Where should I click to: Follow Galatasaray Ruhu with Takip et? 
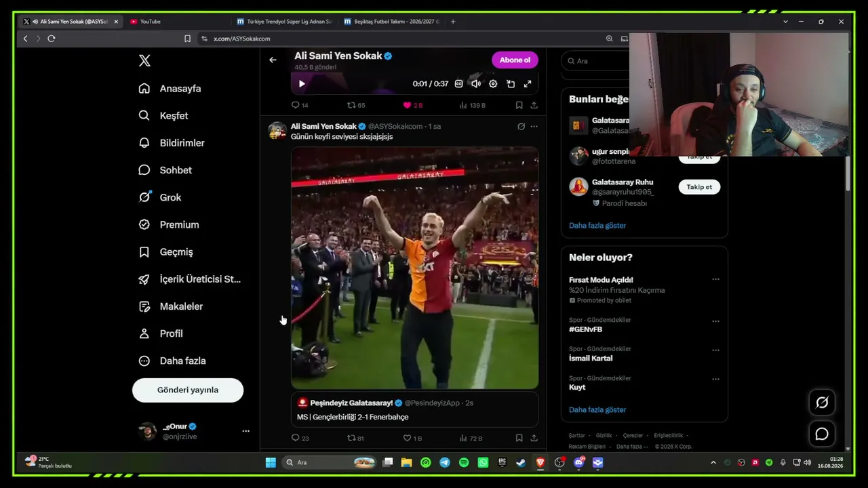point(699,187)
